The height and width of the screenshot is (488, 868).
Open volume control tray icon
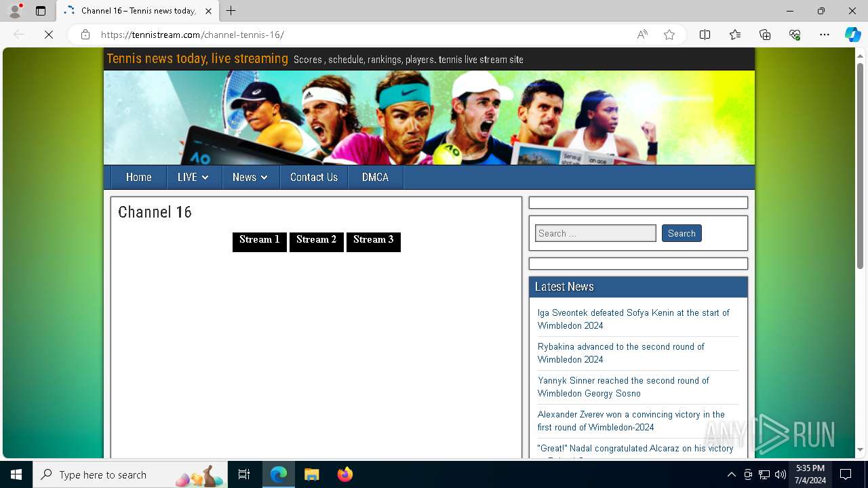[x=781, y=474]
